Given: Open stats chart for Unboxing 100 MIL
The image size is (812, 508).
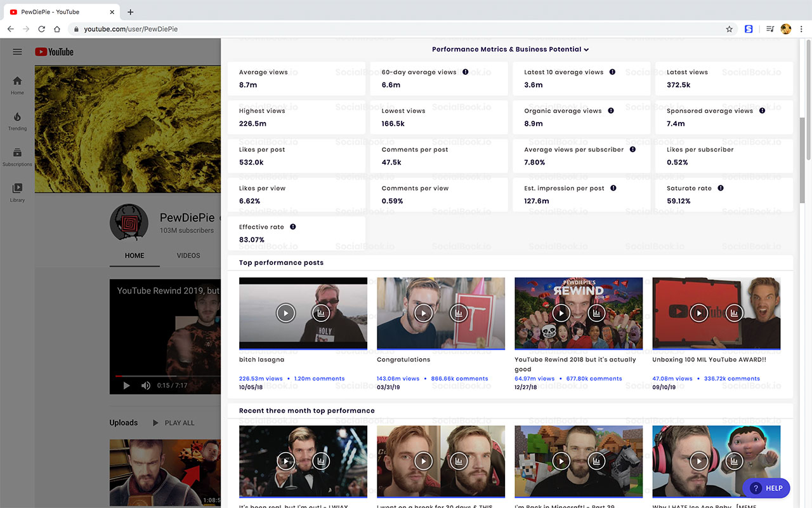Looking at the screenshot, I should 734,312.
